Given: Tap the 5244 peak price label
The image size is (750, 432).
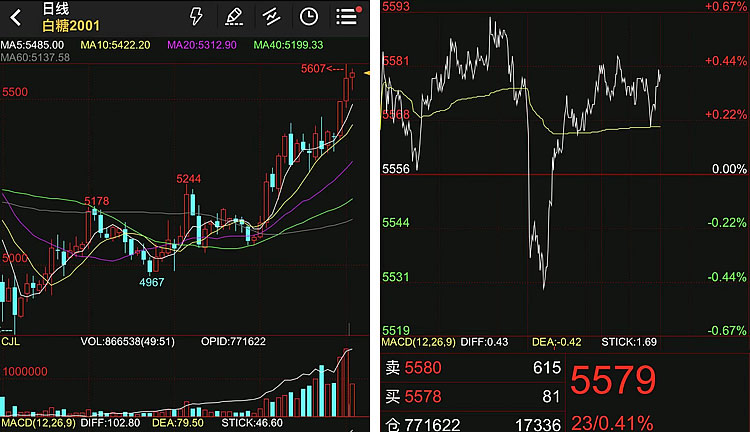Looking at the screenshot, I should coord(188,179).
